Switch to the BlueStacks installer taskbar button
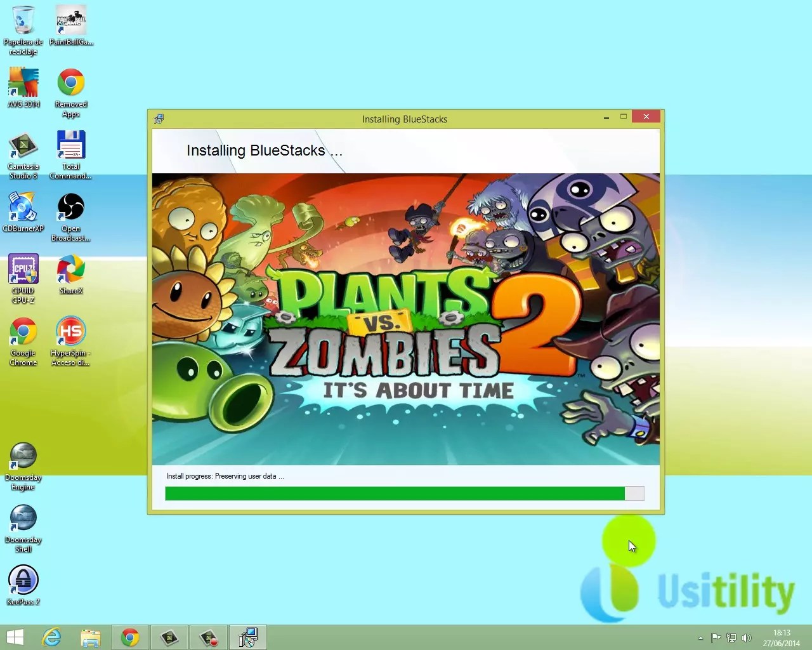The height and width of the screenshot is (650, 812). (x=247, y=637)
